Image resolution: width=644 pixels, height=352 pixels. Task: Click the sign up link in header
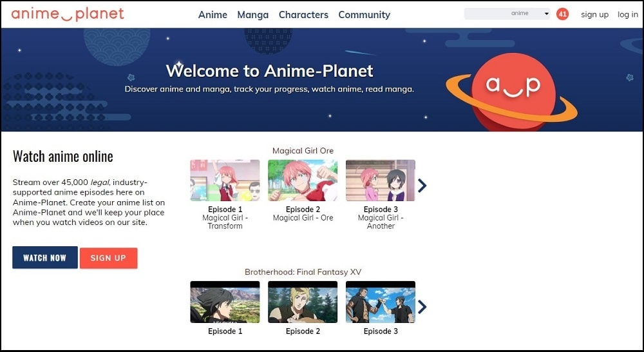coord(594,14)
